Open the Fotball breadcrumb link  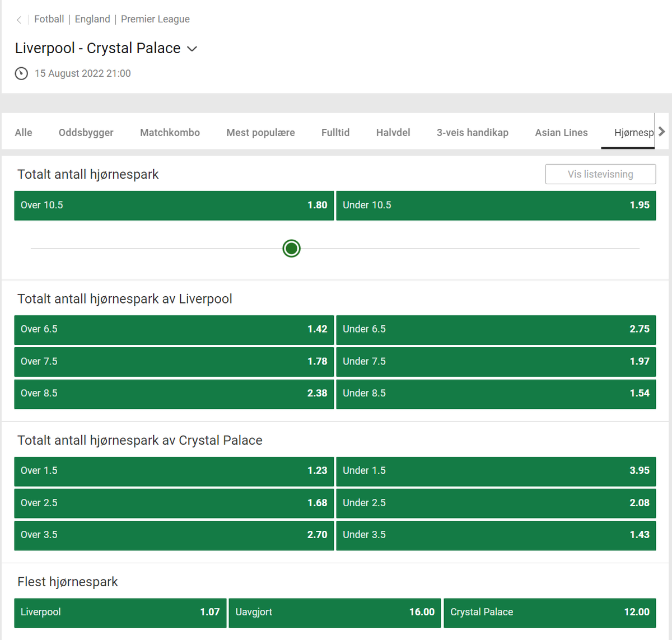[49, 19]
